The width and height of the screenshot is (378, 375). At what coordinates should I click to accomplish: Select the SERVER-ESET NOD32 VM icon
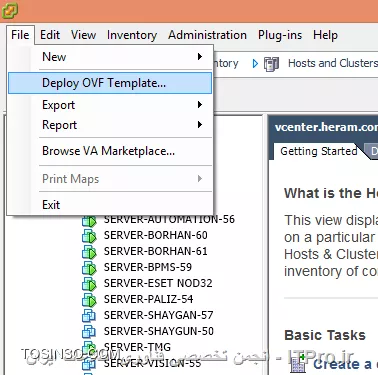pos(89,284)
